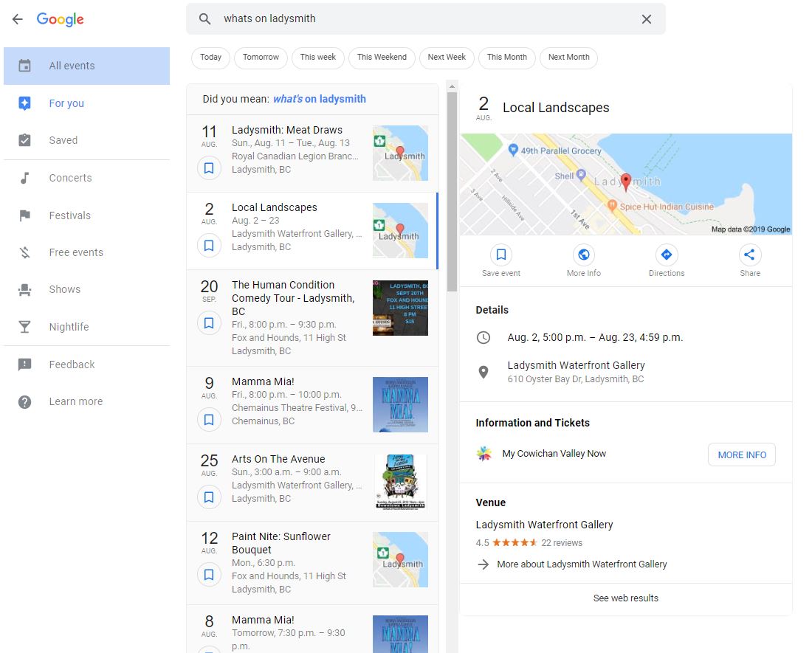
Task: Click the Saved checkmark icon
Action: 24,140
